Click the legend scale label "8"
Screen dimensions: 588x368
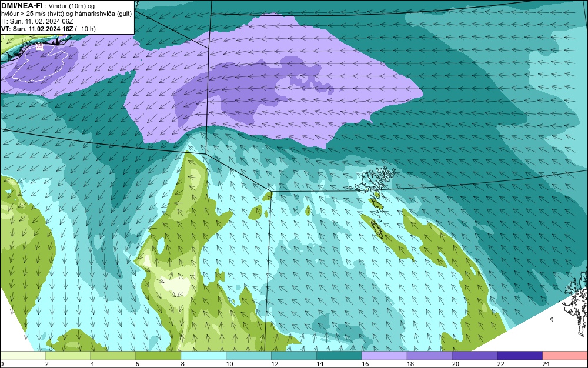click(183, 364)
